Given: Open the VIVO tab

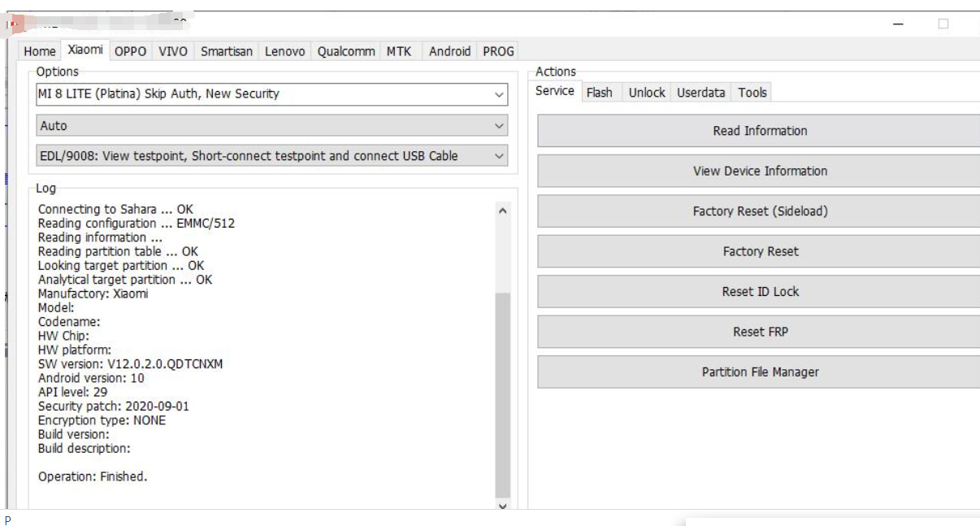Looking at the screenshot, I should [x=173, y=51].
